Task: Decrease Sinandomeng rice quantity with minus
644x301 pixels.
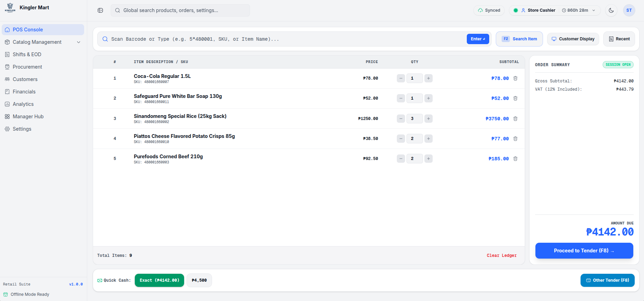Action: click(x=401, y=119)
